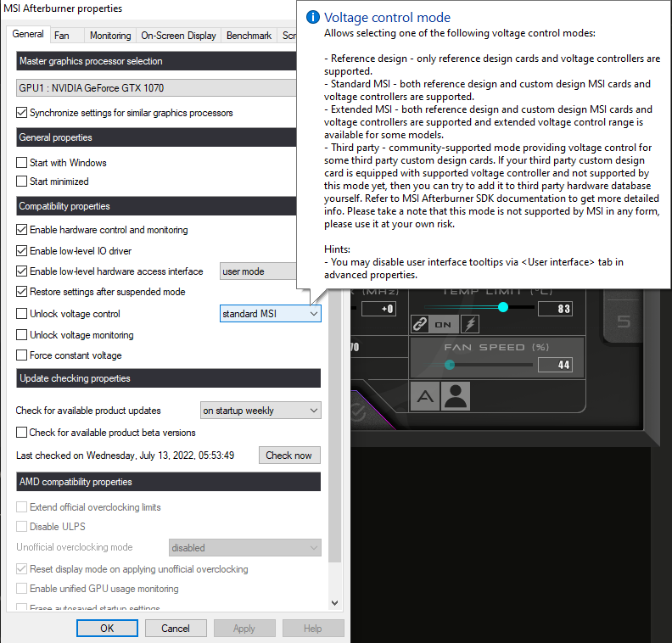This screenshot has width=672, height=643.
Task: Toggle Enable hardware control and monitoring
Action: click(x=21, y=230)
